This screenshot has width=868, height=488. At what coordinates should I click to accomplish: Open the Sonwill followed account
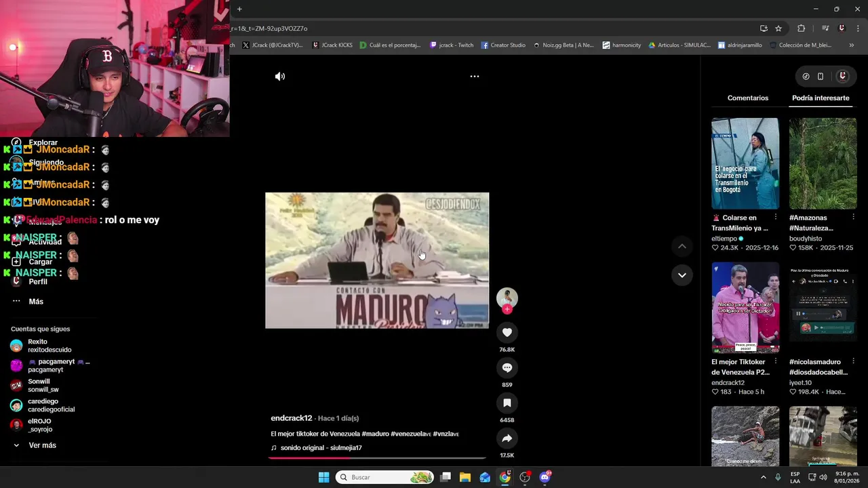35,385
